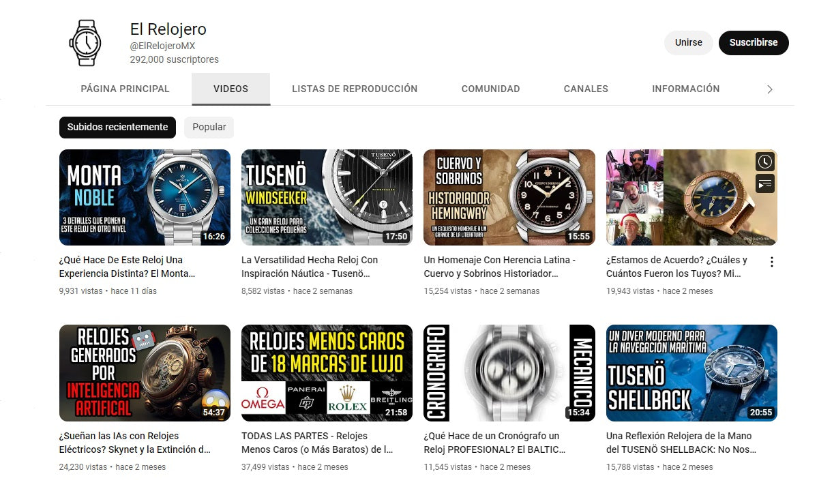819x504 pixels.
Task: Open title ¿Qué Hace de un Cronógrafo un Reloj PROFESIONAL?
Action: (494, 443)
